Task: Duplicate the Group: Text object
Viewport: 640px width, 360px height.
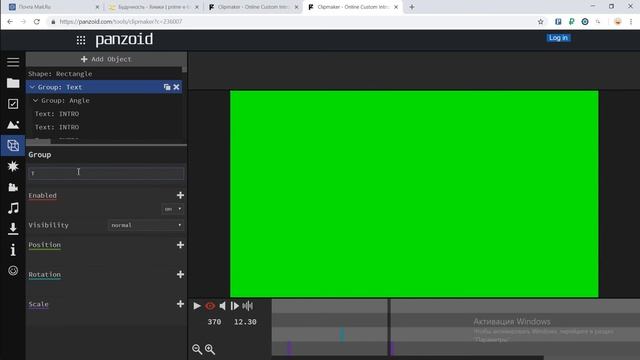Action: click(167, 87)
